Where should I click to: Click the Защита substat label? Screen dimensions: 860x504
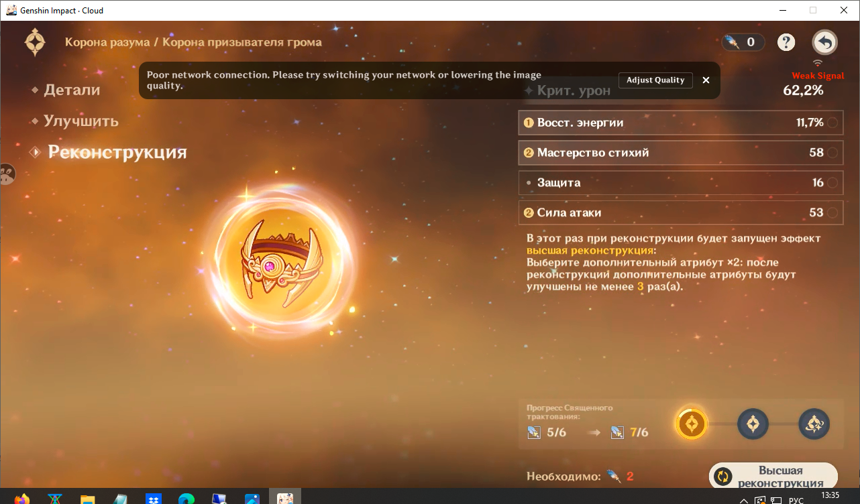click(559, 182)
